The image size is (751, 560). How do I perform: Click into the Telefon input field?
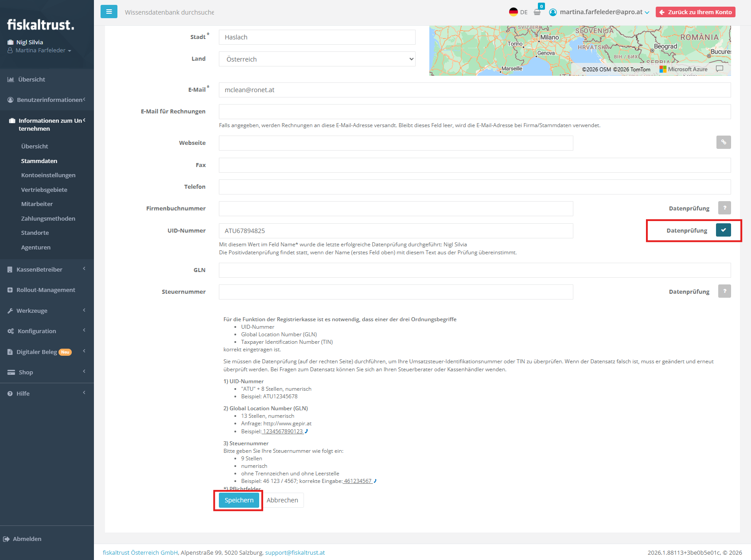tap(474, 187)
